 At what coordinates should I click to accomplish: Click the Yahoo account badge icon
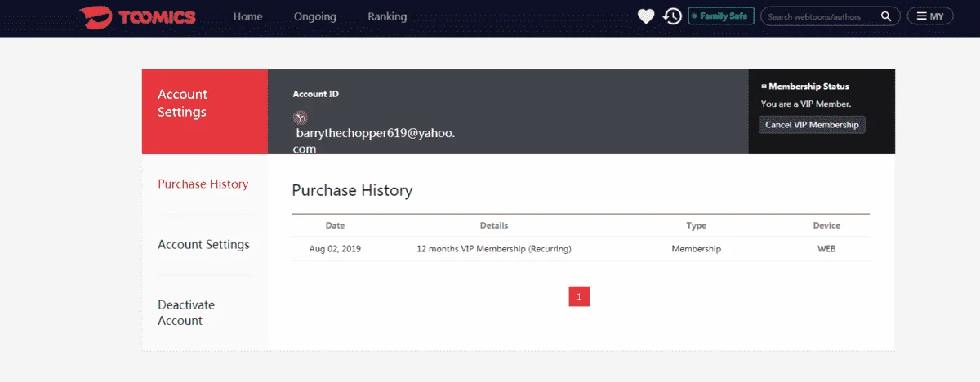[300, 118]
